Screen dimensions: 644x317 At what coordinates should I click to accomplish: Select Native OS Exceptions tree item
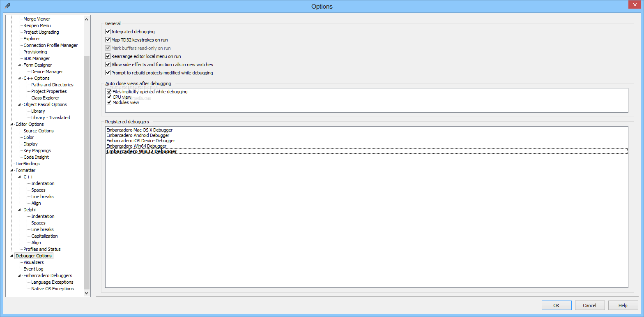53,289
